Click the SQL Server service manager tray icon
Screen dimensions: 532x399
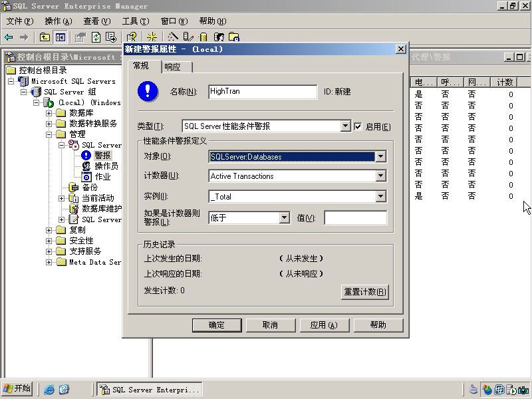(511, 390)
